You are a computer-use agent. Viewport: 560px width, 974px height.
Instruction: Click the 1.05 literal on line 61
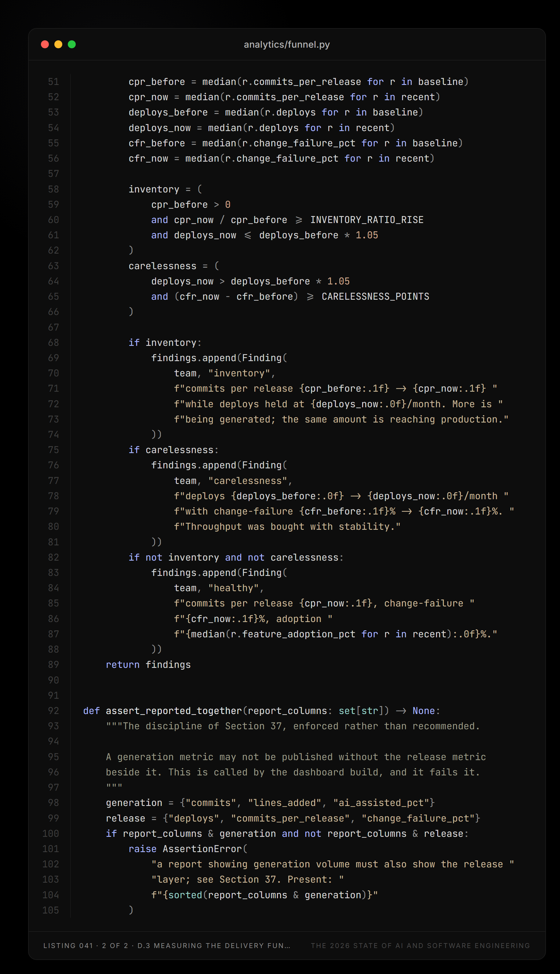pos(367,235)
